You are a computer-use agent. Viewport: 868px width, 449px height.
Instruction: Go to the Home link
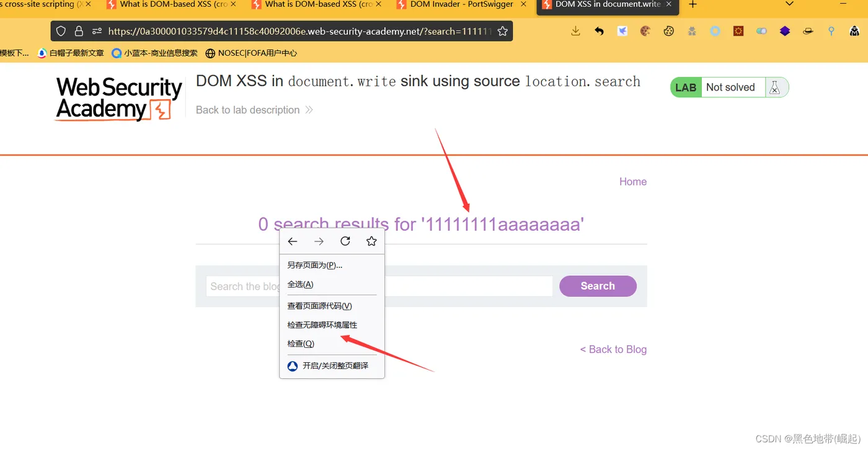[x=633, y=182]
